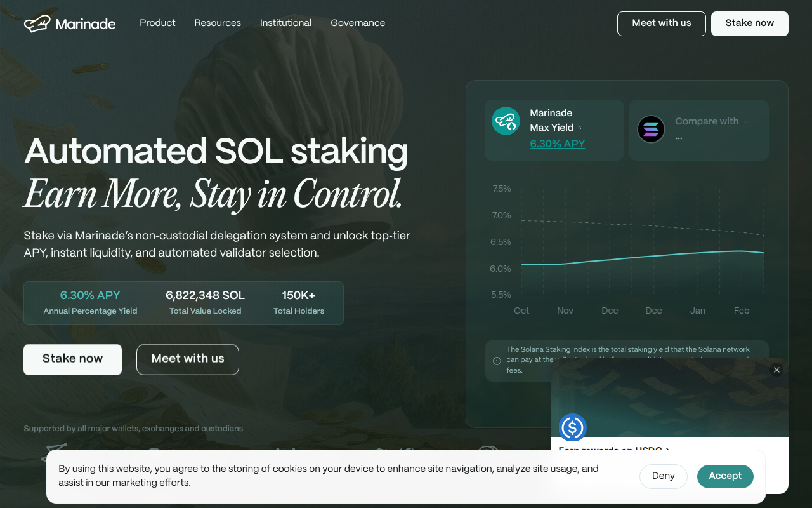This screenshot has height=508, width=812.
Task: Click the info icon beside Staking Index note
Action: click(x=497, y=361)
